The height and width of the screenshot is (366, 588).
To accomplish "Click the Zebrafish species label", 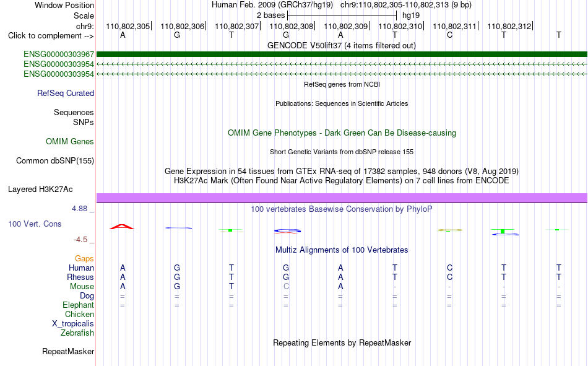I will tap(77, 333).
